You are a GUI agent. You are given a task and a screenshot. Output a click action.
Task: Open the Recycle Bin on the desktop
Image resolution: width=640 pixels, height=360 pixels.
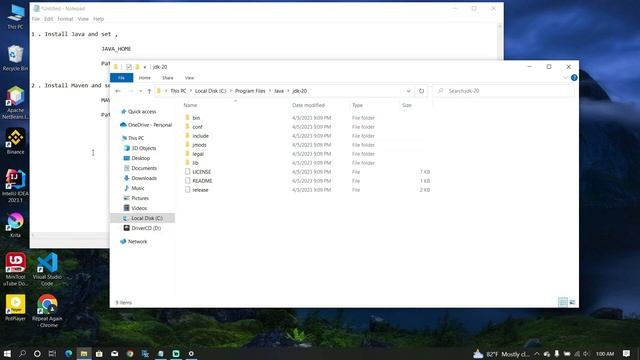16,58
